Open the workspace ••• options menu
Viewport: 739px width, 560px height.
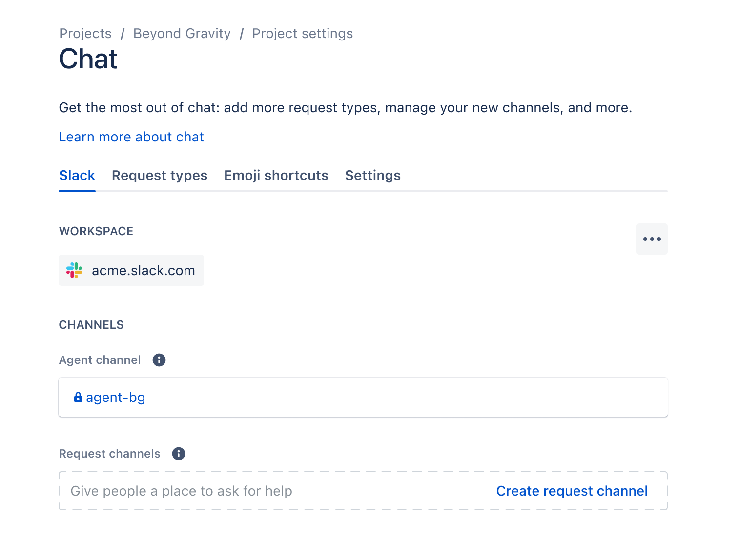(652, 239)
